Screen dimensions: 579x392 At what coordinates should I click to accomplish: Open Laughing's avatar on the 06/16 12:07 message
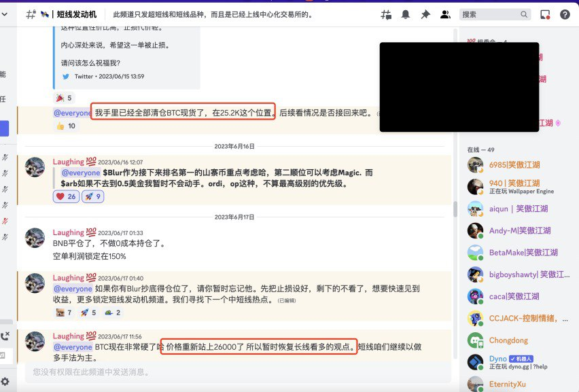(35, 167)
